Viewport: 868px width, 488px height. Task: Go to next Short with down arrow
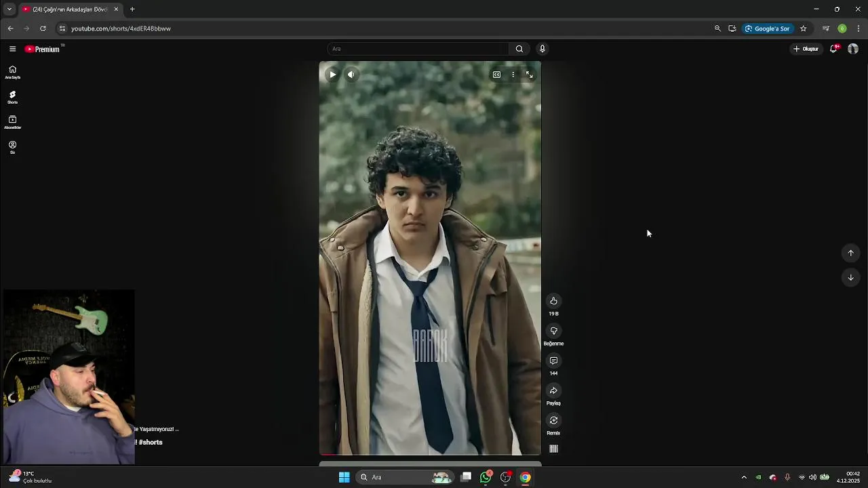pyautogui.click(x=850, y=277)
